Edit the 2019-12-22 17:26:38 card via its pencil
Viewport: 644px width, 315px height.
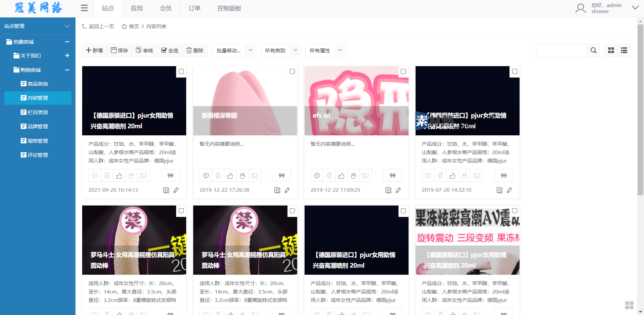287,190
